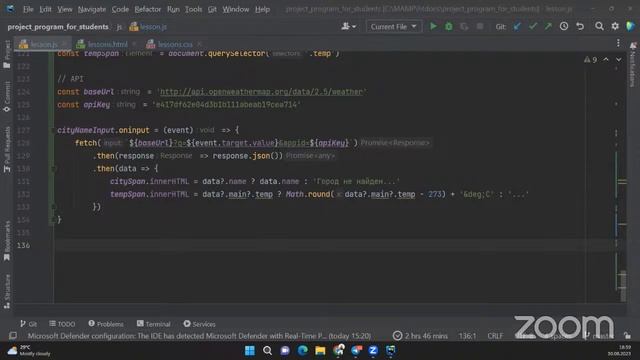This screenshot has width=640, height=360.
Task: Click the CRLF line separator widget
Action: [x=495, y=336]
